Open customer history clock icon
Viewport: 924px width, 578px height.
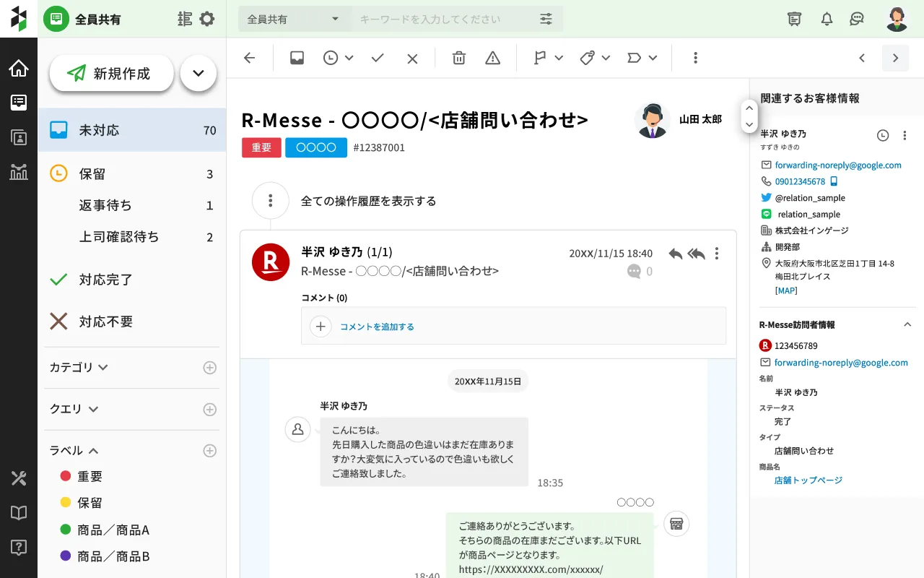883,135
